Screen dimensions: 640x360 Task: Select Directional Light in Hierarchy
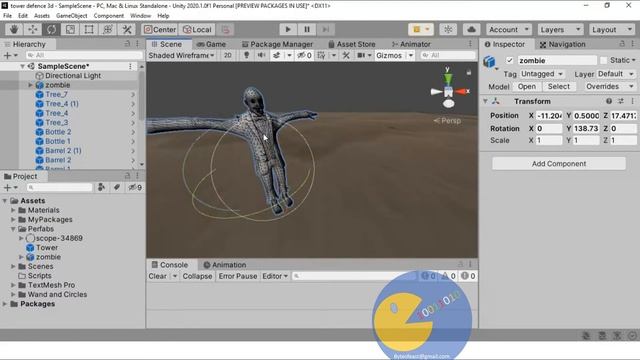coord(73,76)
